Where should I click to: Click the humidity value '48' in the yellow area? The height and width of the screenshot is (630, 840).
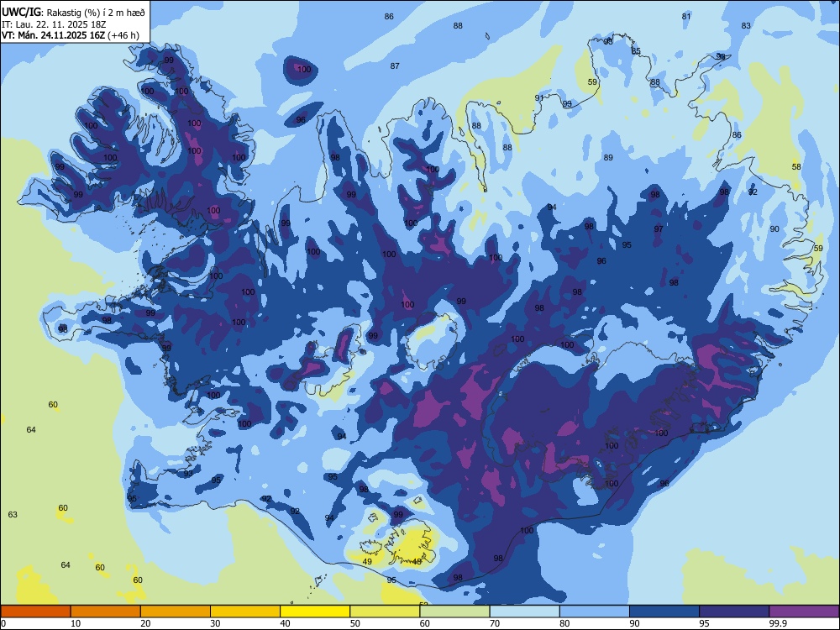[417, 561]
